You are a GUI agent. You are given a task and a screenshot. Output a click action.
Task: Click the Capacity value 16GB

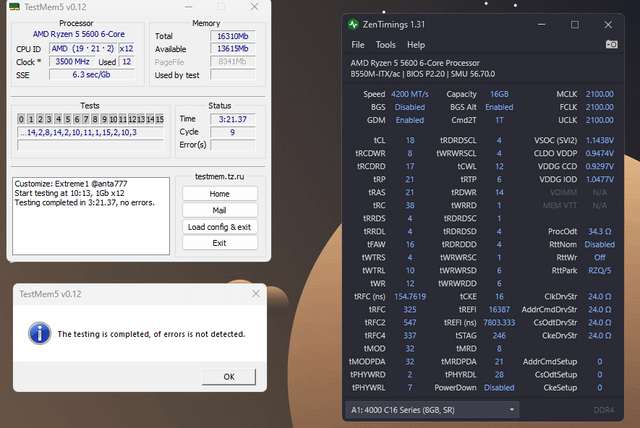coord(499,94)
